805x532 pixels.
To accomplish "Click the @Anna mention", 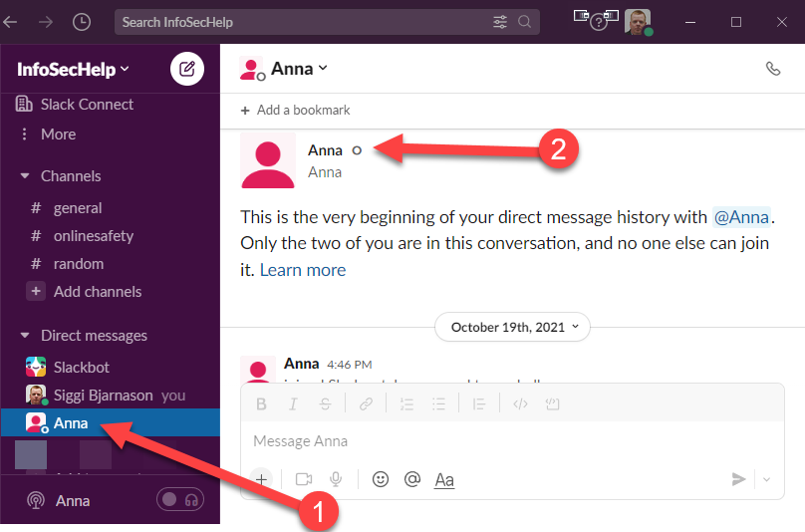I will click(741, 217).
